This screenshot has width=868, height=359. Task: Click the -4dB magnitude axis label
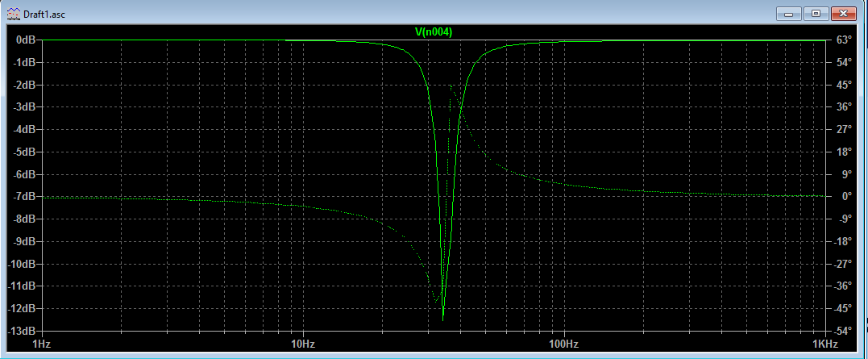(23, 130)
